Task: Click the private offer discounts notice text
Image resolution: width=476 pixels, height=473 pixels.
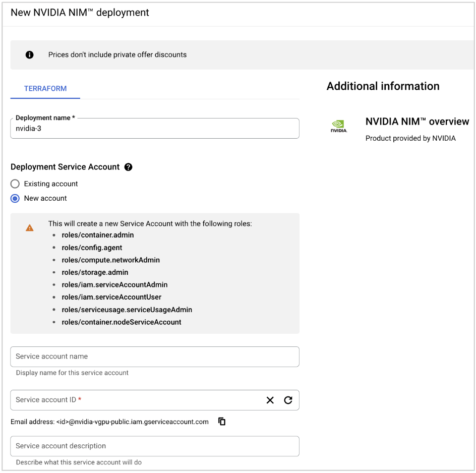Action: [117, 54]
